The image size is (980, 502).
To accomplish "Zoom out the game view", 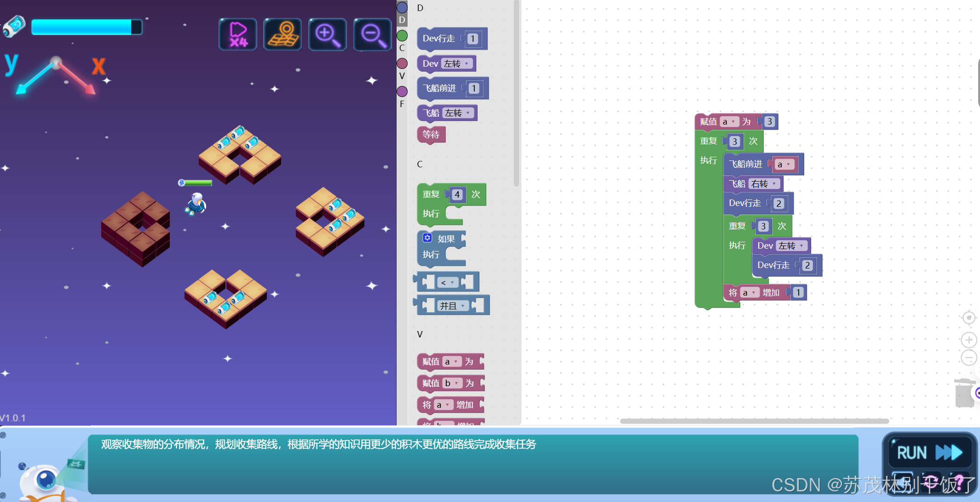I will (x=372, y=34).
